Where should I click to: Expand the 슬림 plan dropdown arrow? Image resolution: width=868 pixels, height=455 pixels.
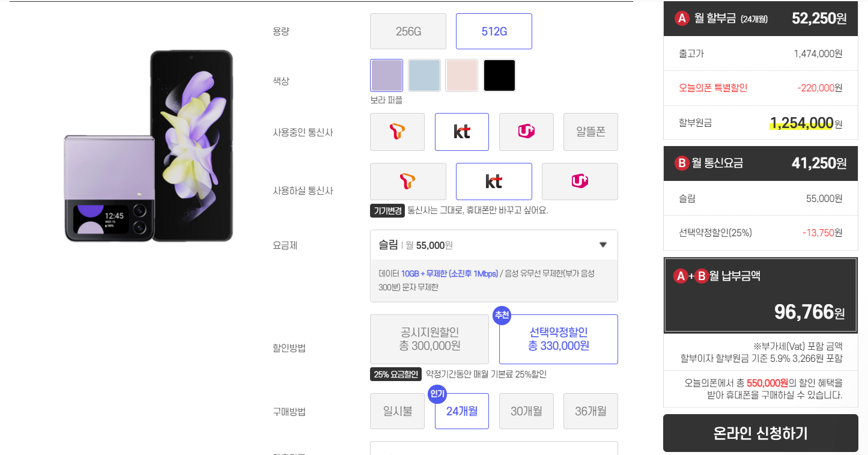(x=603, y=245)
